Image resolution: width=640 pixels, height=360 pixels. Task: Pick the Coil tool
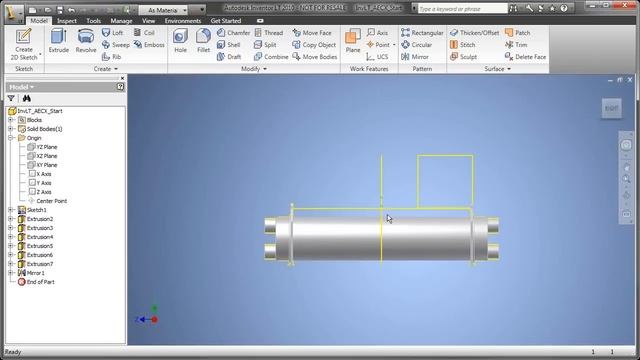(144, 33)
